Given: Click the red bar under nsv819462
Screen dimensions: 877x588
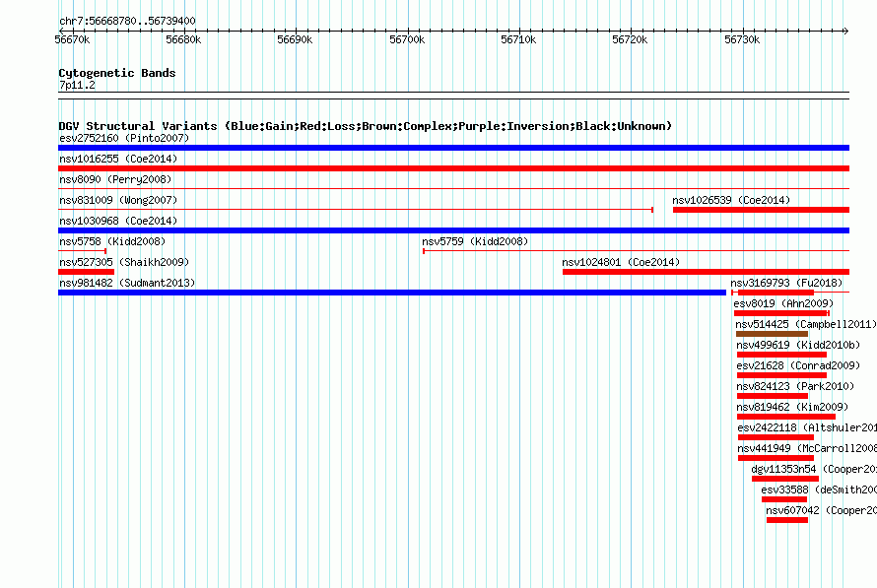Looking at the screenshot, I should pyautogui.click(x=786, y=417).
